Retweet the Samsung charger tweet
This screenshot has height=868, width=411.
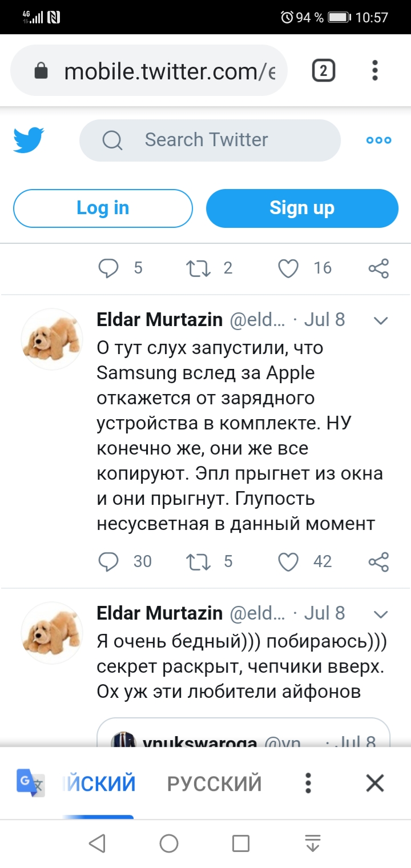198,562
